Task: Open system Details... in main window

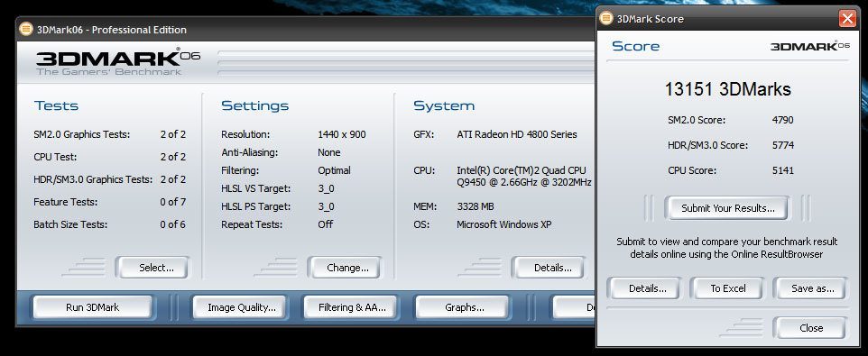Action: click(x=549, y=268)
